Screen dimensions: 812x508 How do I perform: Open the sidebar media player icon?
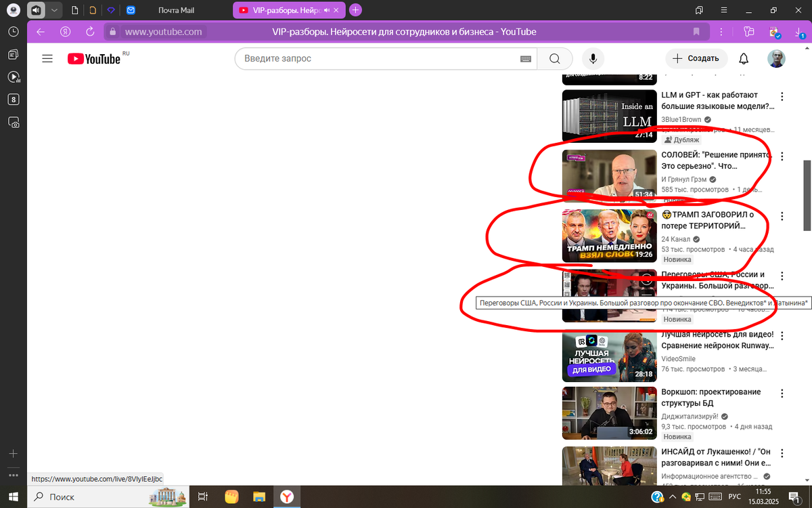click(x=14, y=77)
